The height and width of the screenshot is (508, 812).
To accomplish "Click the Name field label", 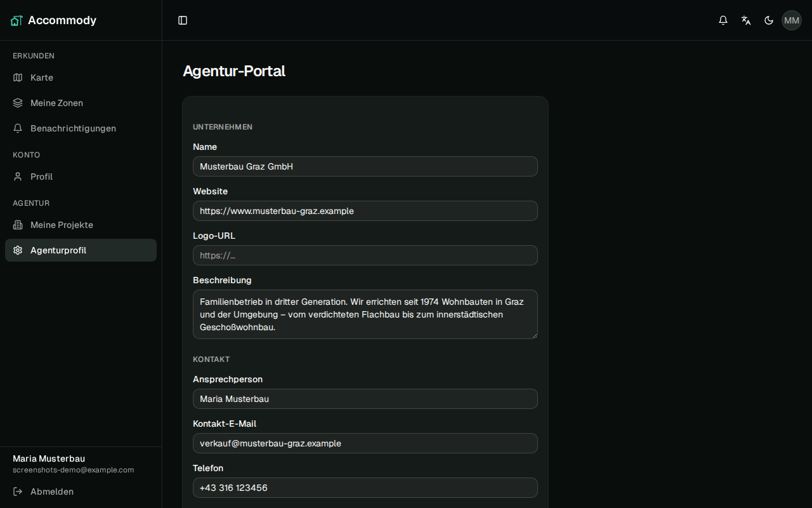I will coord(205,147).
